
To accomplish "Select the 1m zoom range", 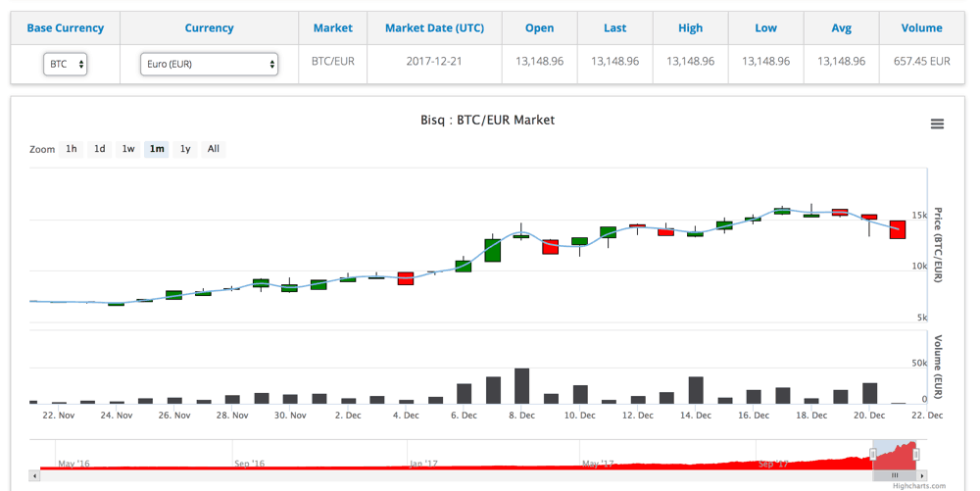I will (157, 149).
